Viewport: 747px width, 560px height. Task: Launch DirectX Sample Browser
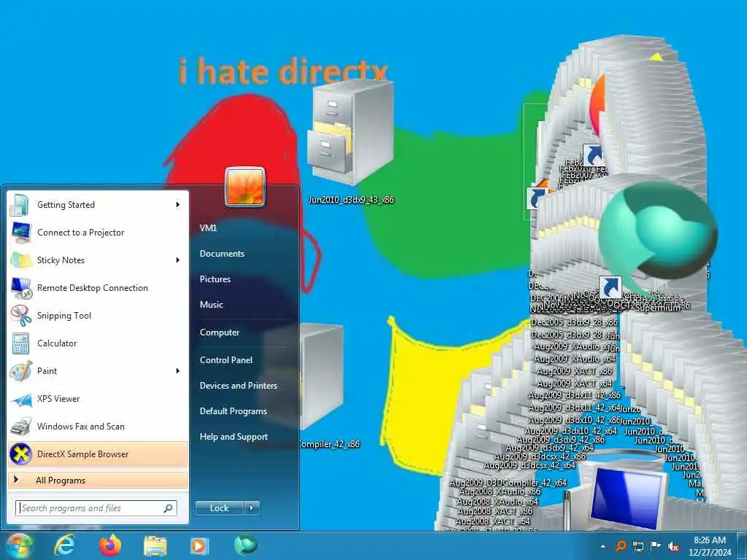pyautogui.click(x=98, y=454)
